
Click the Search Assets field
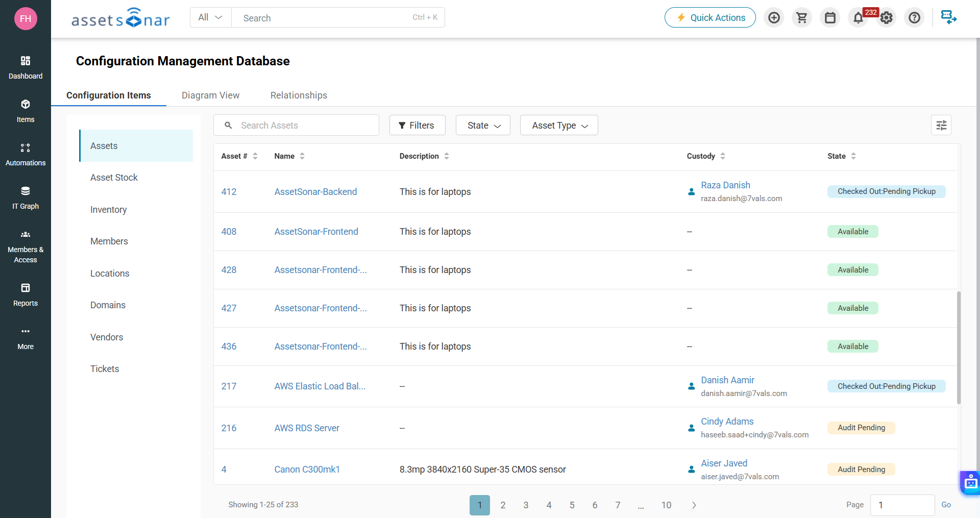[x=296, y=125]
